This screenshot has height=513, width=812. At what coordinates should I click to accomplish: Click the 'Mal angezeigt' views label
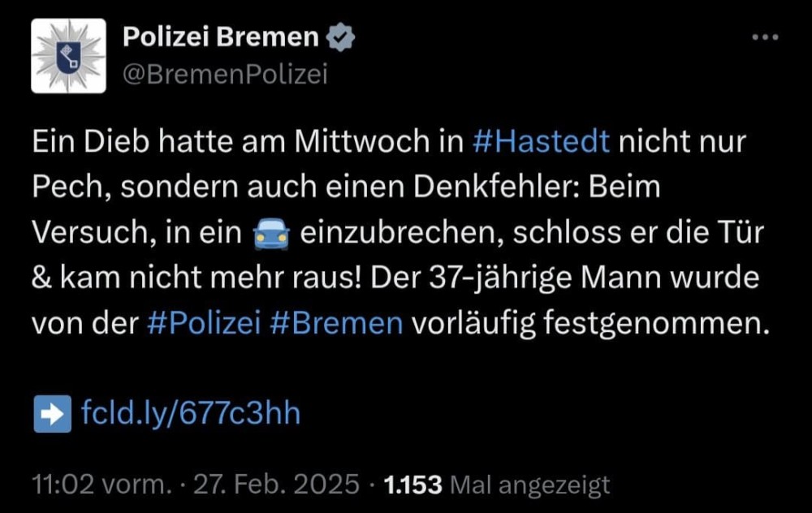[x=530, y=485]
